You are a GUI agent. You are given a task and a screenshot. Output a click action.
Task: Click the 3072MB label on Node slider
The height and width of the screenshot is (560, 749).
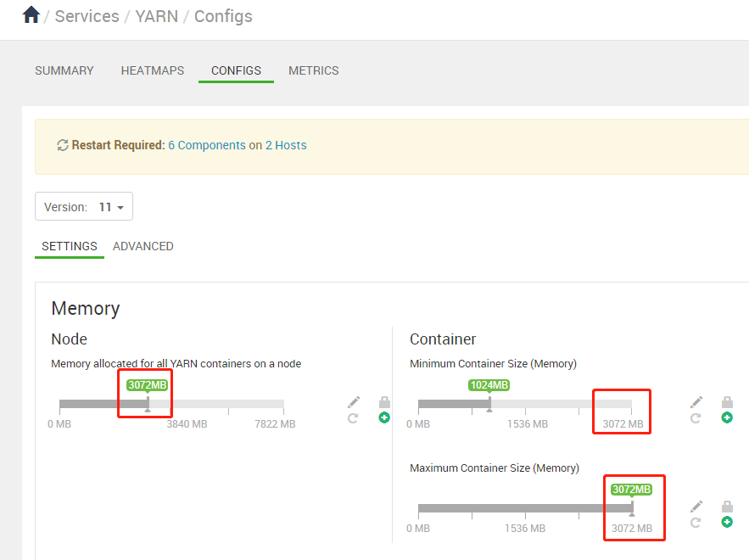point(148,385)
